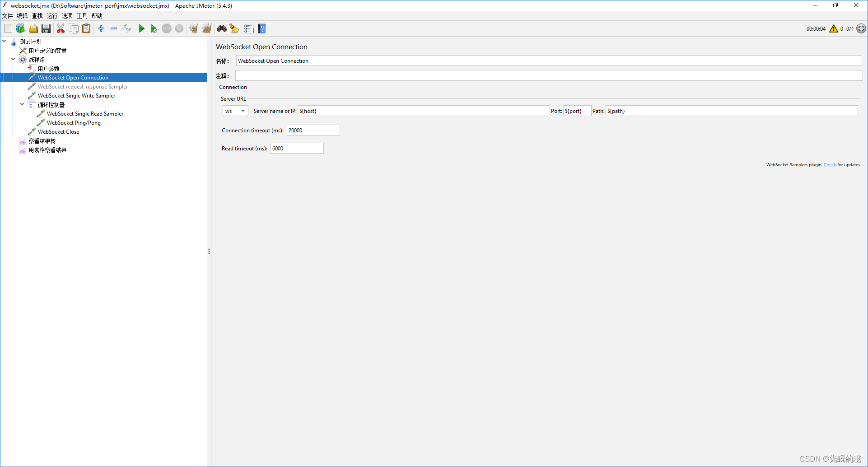Select 察看结果树 listener
This screenshot has height=467, width=868.
click(x=42, y=141)
